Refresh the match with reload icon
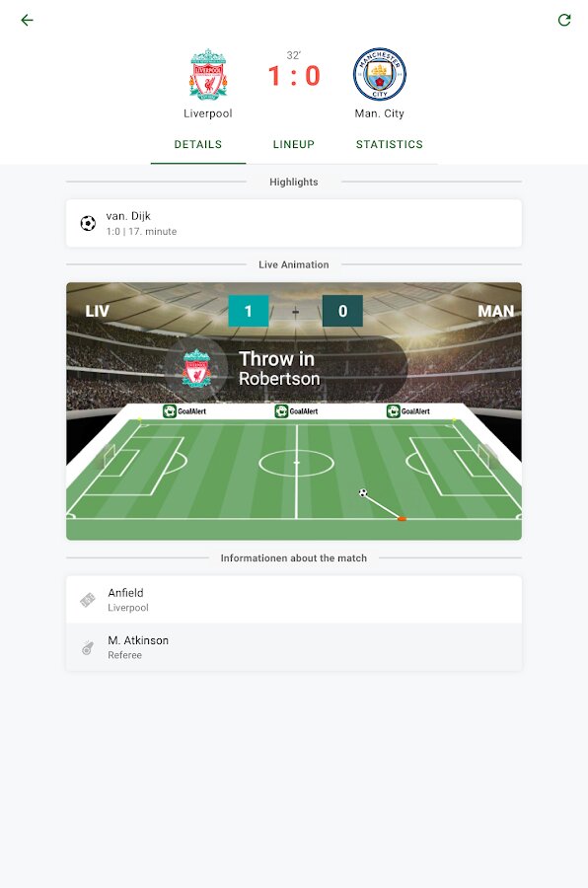The height and width of the screenshot is (888, 588). tap(564, 21)
